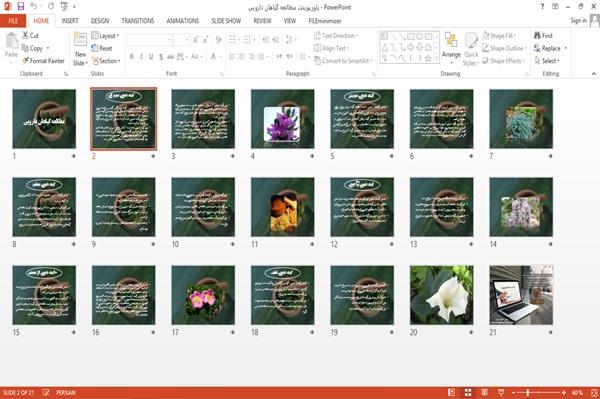Open the Shape Fill dropdown
Viewport: 600px width, 399px height.
tap(499, 36)
